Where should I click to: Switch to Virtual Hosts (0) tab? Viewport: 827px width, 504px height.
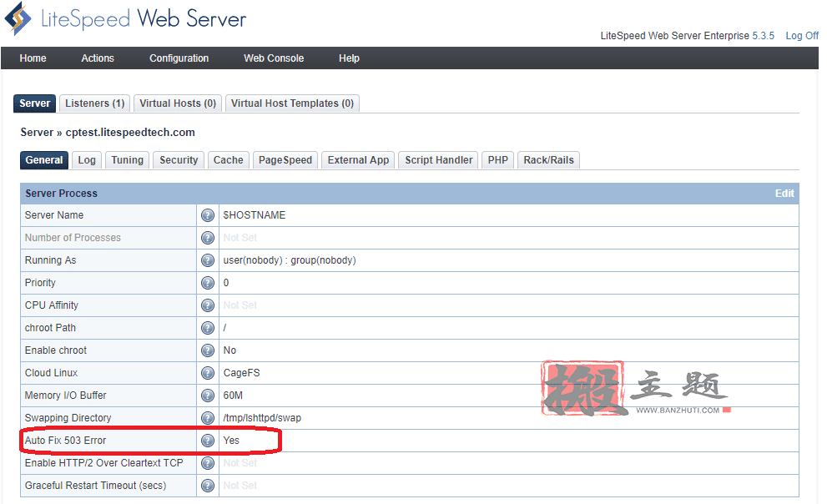[178, 103]
